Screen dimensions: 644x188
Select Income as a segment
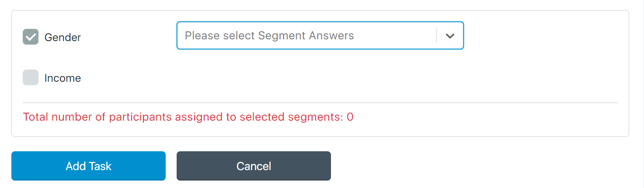point(31,78)
